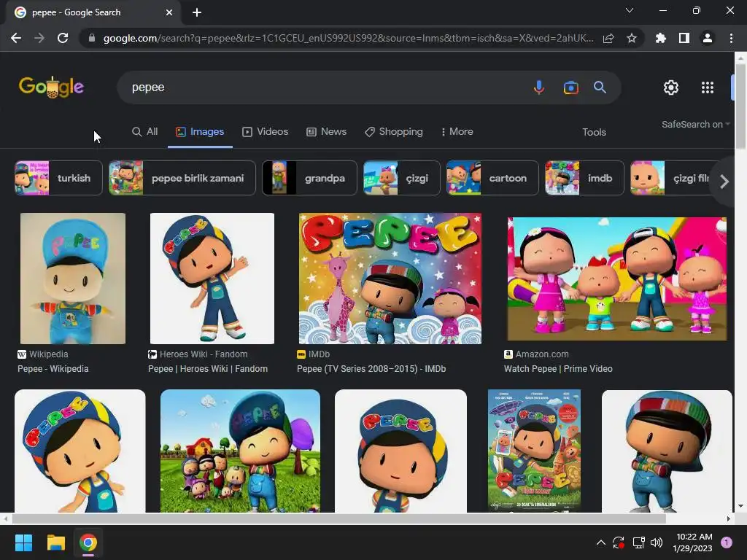Viewport: 747px width, 560px height.
Task: Open the Wikipedia Pepee plush image
Action: pyautogui.click(x=72, y=279)
